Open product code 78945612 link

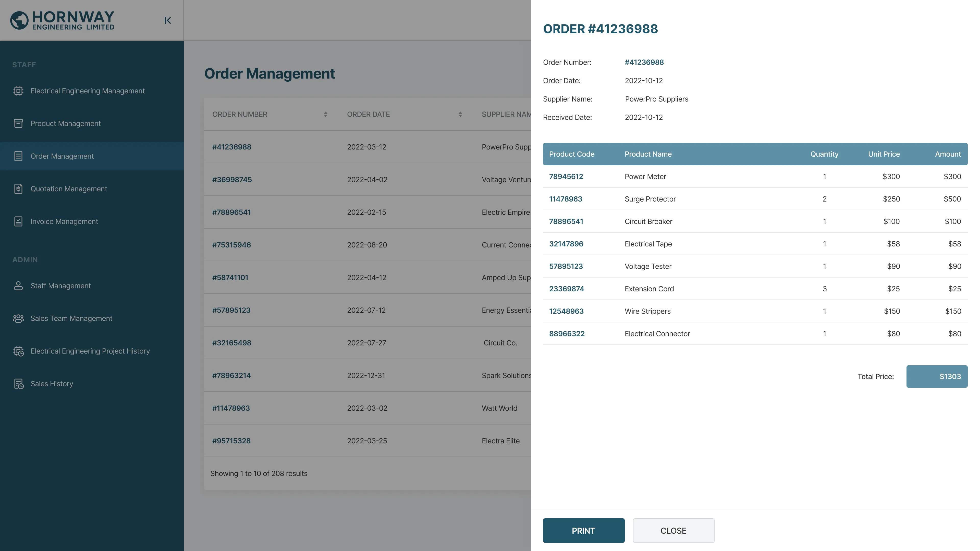(x=566, y=177)
